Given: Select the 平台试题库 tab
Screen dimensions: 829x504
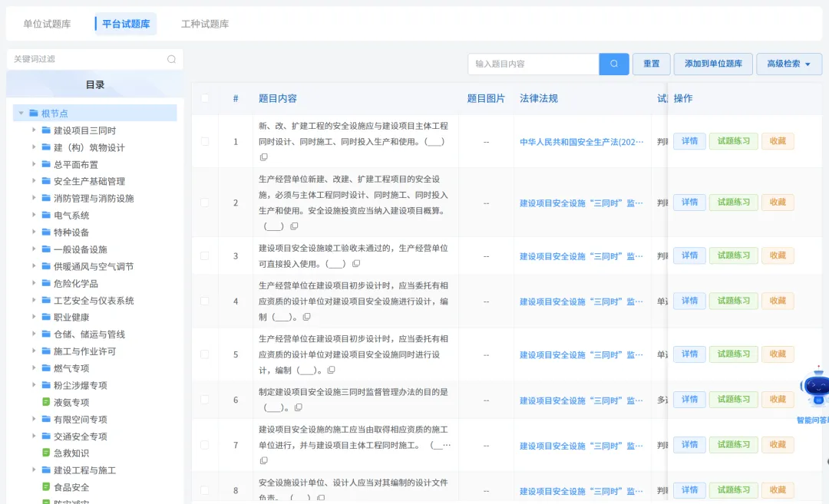Looking at the screenshot, I should pyautogui.click(x=126, y=24).
